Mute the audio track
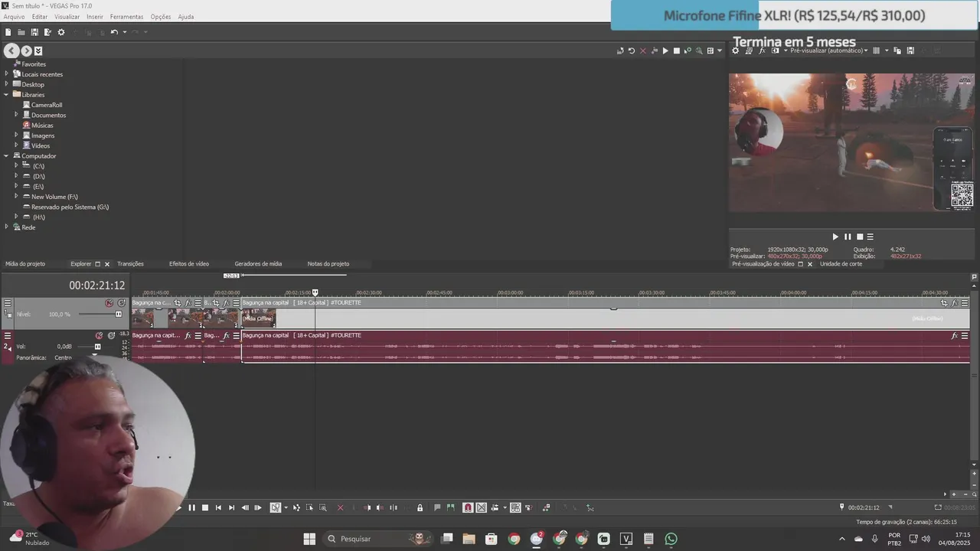This screenshot has width=980, height=551. [x=99, y=336]
